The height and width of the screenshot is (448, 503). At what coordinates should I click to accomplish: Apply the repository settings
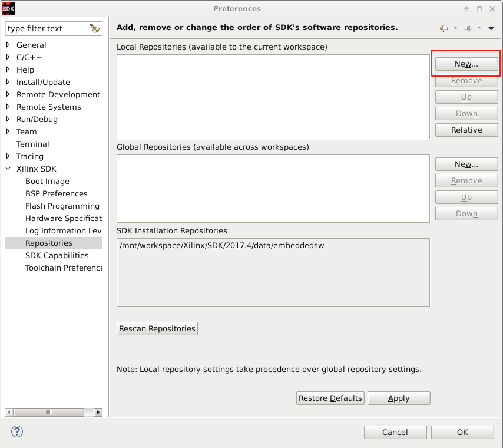(x=399, y=398)
